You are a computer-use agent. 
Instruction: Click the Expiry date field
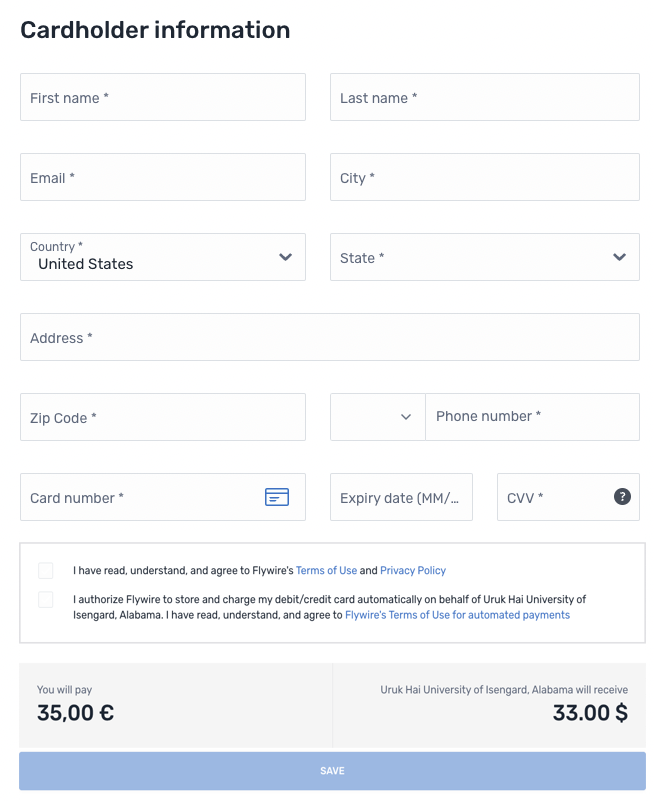pos(401,497)
